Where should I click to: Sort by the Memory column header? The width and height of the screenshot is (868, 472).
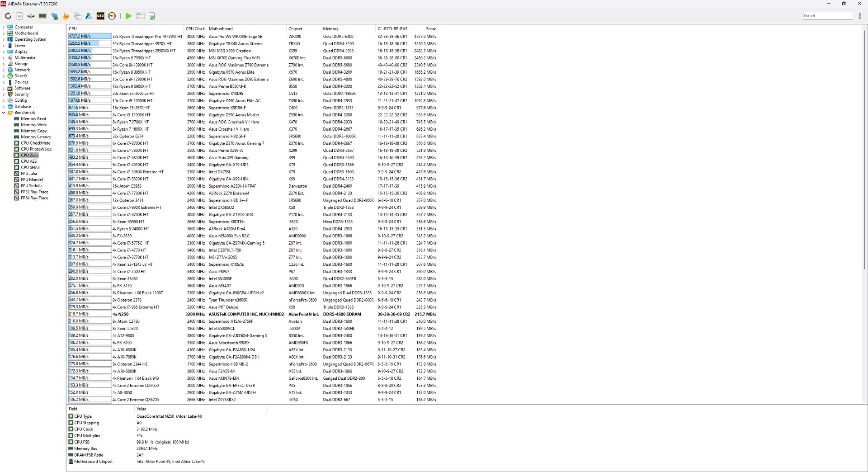[349, 29]
